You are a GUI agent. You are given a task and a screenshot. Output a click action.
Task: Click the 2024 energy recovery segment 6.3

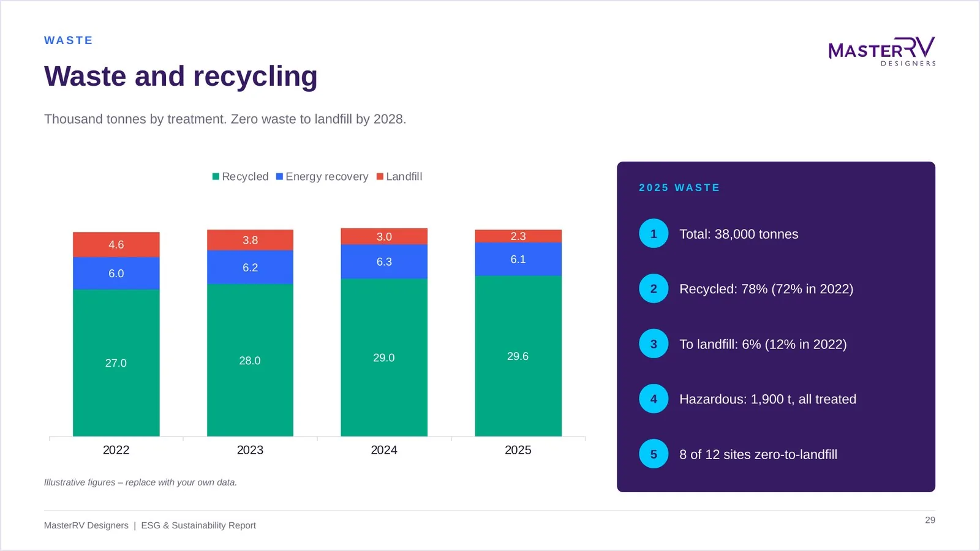[384, 261]
